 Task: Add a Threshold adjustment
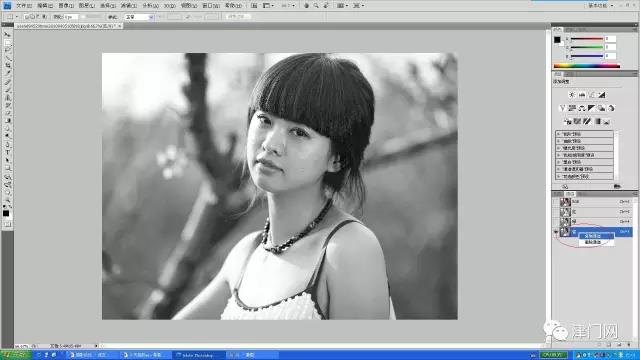coord(587,122)
